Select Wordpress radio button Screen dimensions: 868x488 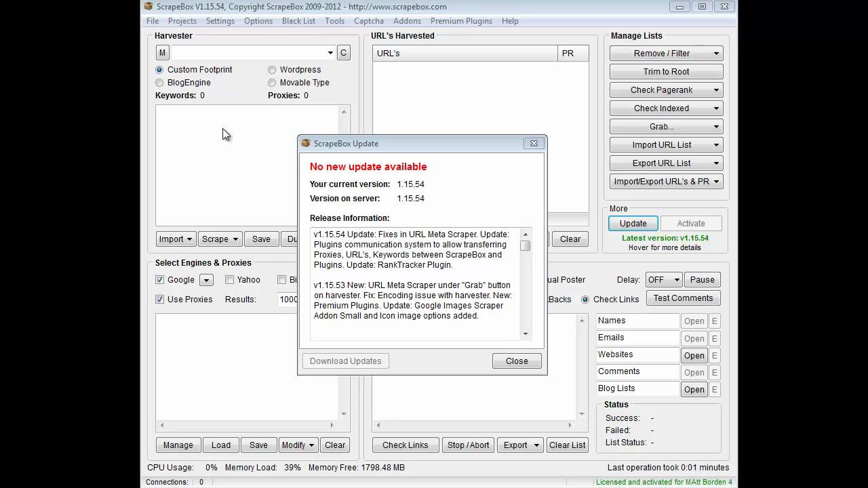pos(272,70)
